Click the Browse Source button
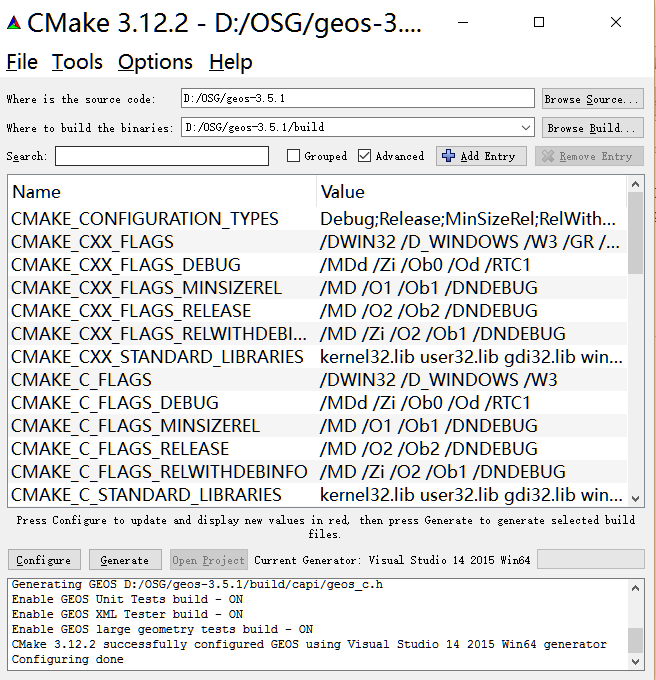Viewport: 656px width, 680px height. tap(592, 99)
